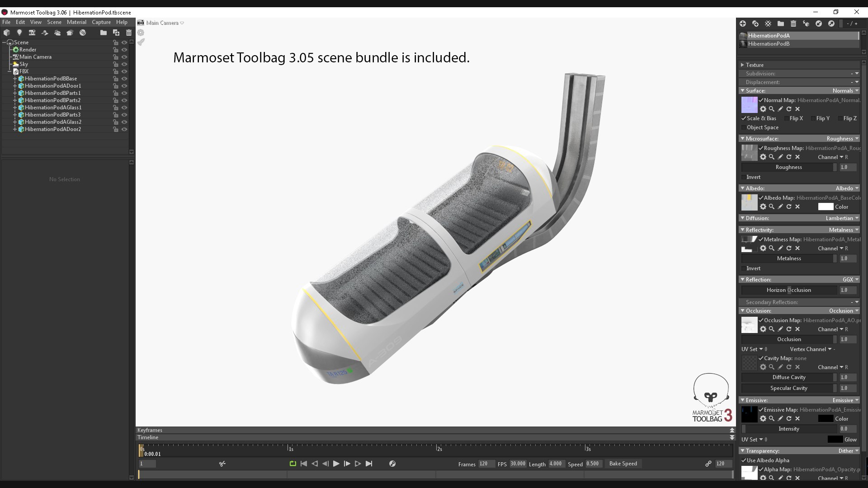Enable Flip Y checkbox for normal map
This screenshot has height=488, width=868.
pyautogui.click(x=813, y=118)
